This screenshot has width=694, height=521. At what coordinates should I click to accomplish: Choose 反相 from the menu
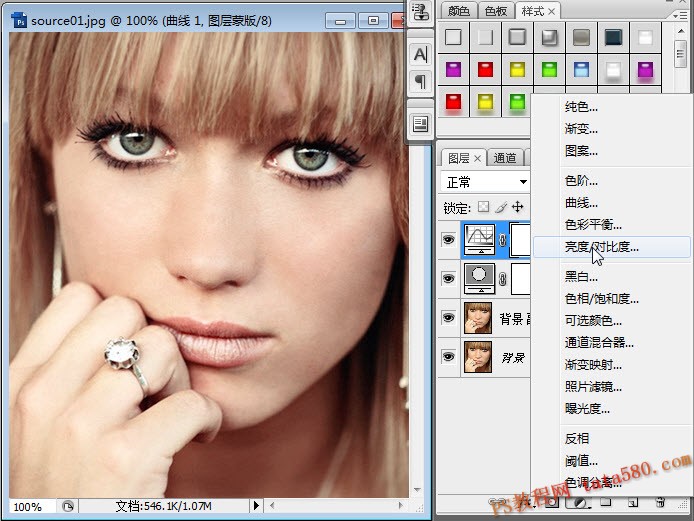[x=612, y=439]
